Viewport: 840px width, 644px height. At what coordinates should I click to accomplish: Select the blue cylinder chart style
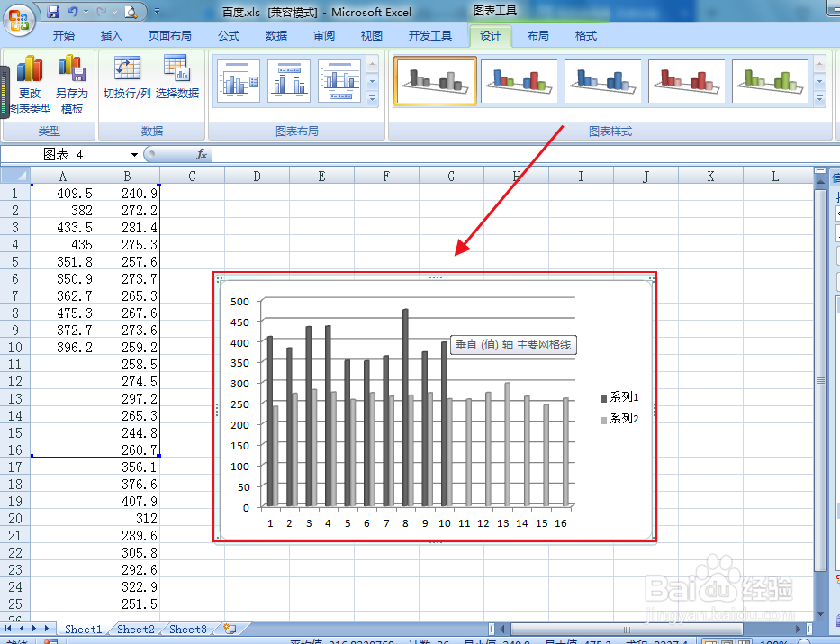602,81
